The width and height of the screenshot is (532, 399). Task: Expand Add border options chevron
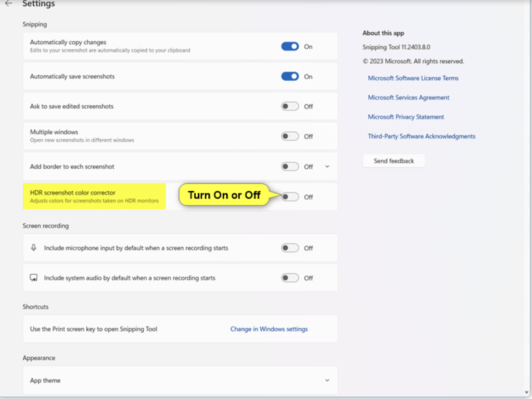(x=327, y=166)
